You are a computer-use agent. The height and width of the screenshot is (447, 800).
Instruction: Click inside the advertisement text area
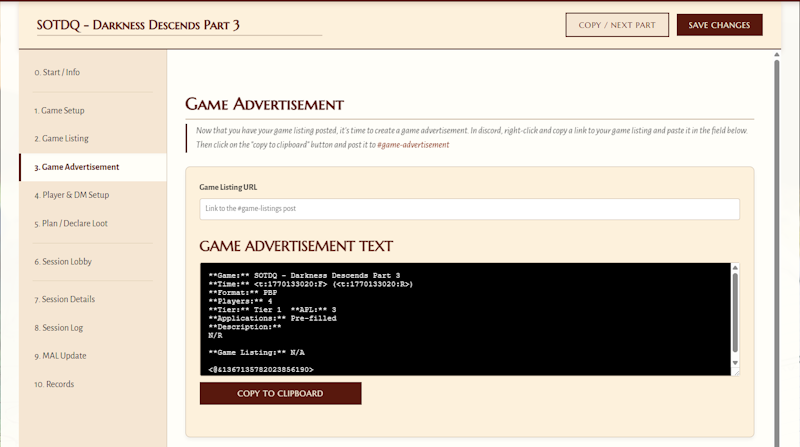465,319
